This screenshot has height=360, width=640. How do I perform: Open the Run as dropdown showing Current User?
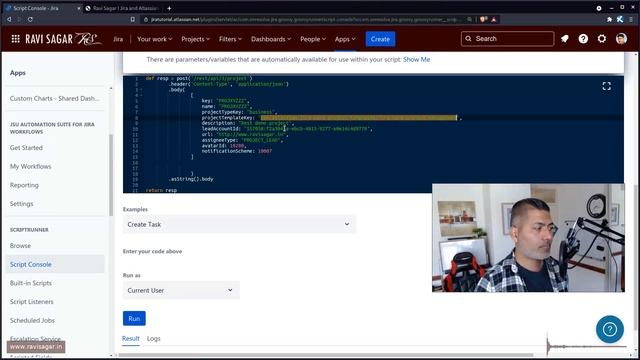point(181,290)
